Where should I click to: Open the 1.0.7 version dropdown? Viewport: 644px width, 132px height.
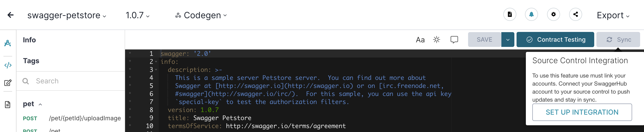coord(137,15)
